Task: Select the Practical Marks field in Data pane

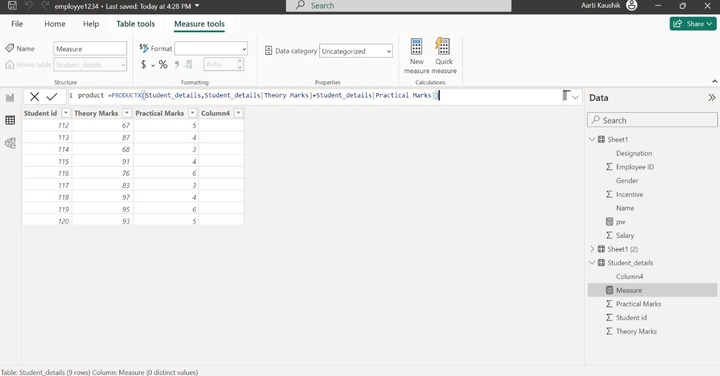Action: (638, 304)
